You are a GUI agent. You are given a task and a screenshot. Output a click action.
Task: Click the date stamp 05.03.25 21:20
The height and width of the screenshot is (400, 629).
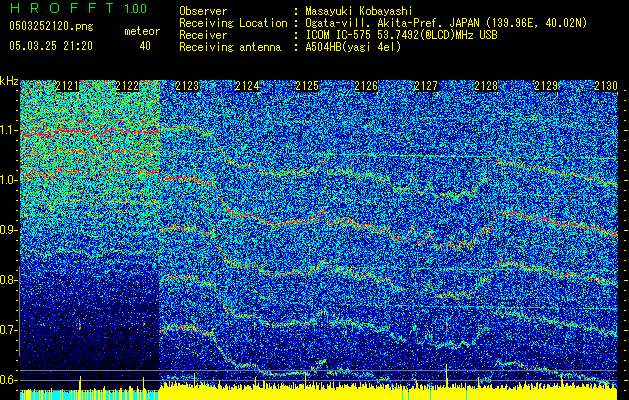[x=51, y=46]
